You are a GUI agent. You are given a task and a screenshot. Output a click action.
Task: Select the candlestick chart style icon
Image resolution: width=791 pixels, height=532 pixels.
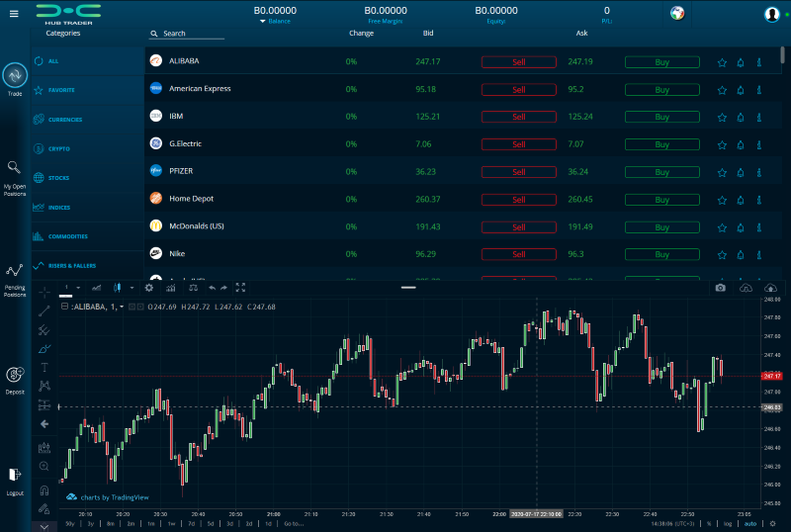(117, 288)
